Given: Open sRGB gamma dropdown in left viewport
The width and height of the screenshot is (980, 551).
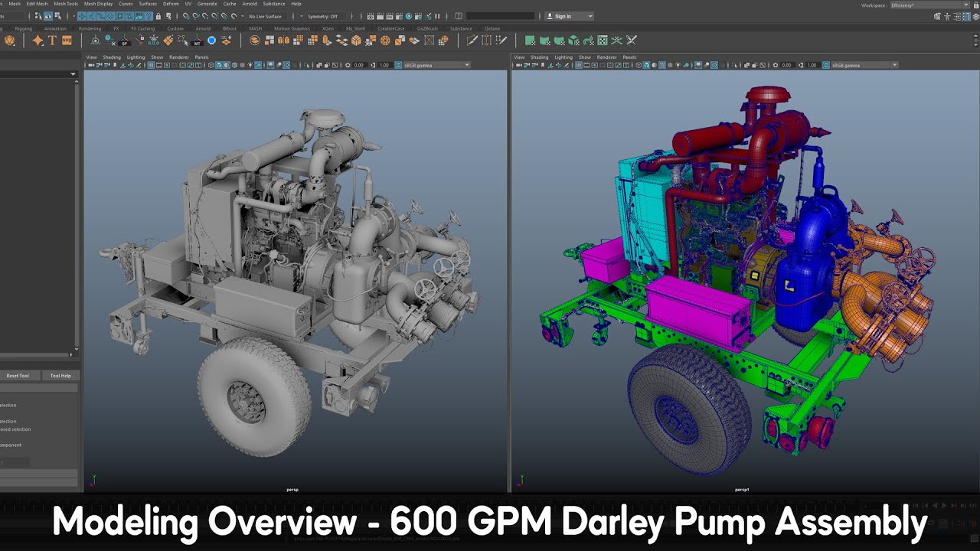Looking at the screenshot, I should (x=436, y=65).
